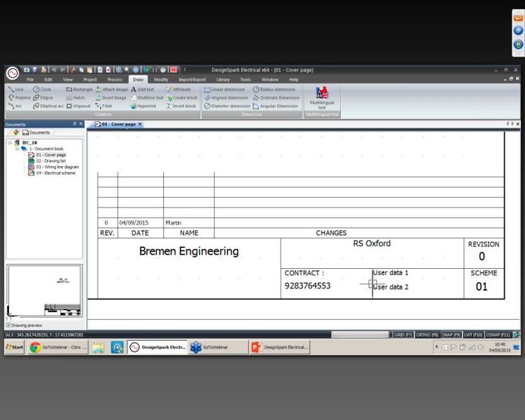The width and height of the screenshot is (525, 420).
Task: Add a Linear dimension
Action: (224, 90)
